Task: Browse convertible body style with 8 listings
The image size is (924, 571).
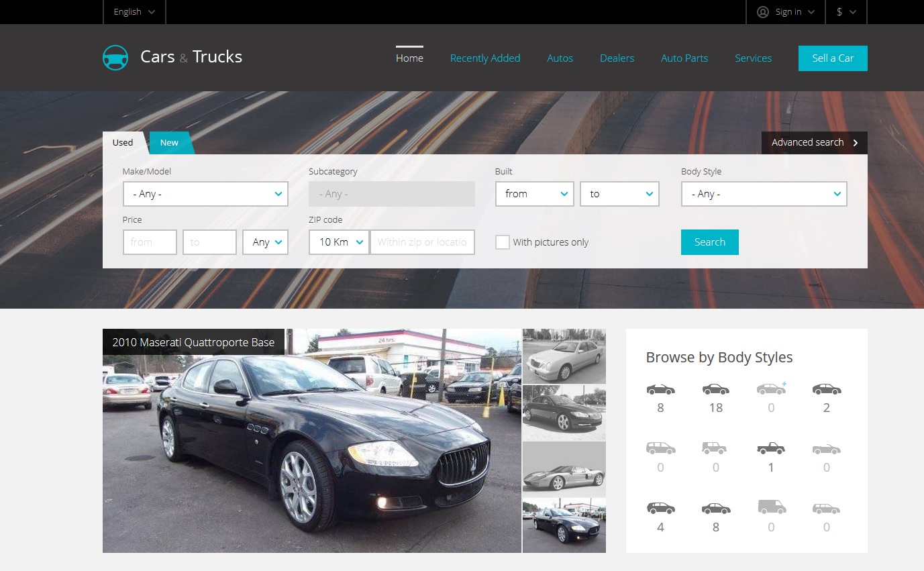Action: click(660, 389)
